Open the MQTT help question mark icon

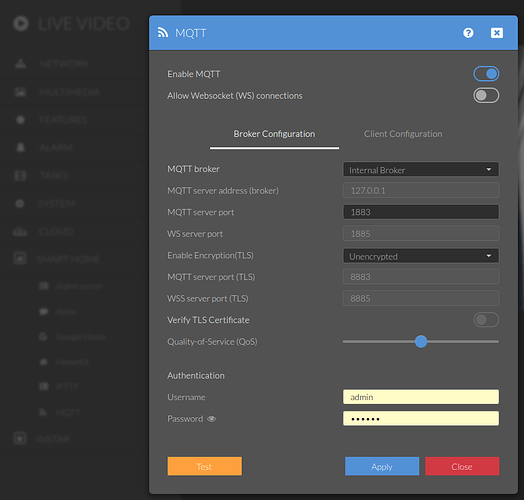pyautogui.click(x=468, y=33)
